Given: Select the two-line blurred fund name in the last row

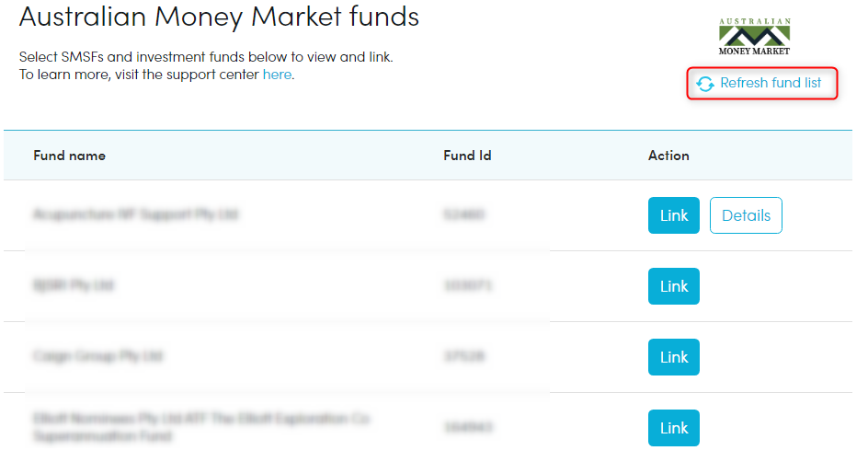Looking at the screenshot, I should point(201,427).
